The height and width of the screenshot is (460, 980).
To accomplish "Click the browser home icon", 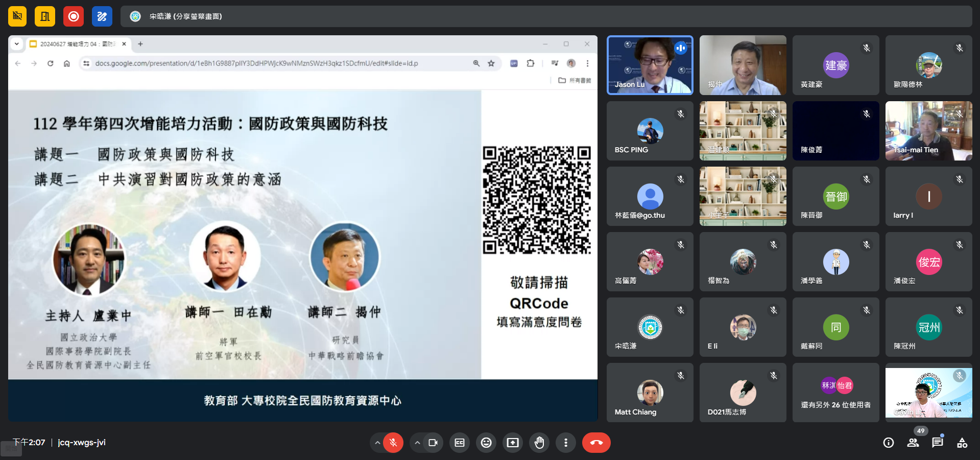I will (x=66, y=63).
